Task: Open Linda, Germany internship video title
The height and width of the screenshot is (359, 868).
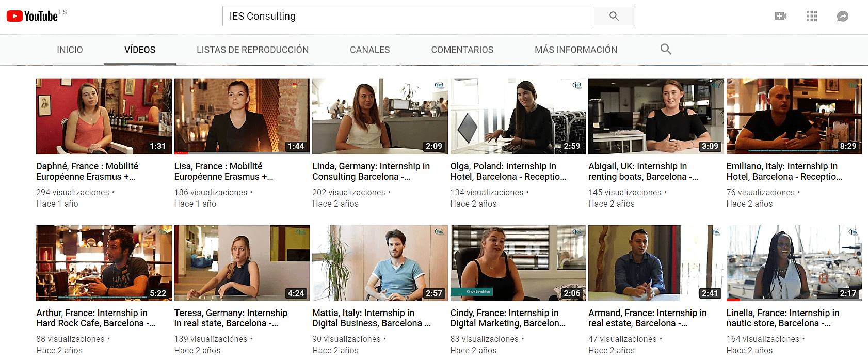Action: [x=371, y=171]
